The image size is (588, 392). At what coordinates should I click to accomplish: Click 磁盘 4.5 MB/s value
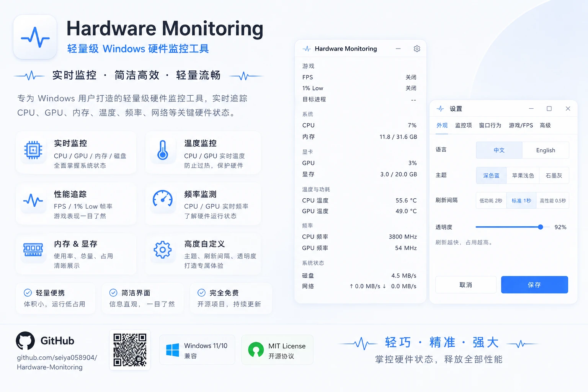pyautogui.click(x=404, y=276)
